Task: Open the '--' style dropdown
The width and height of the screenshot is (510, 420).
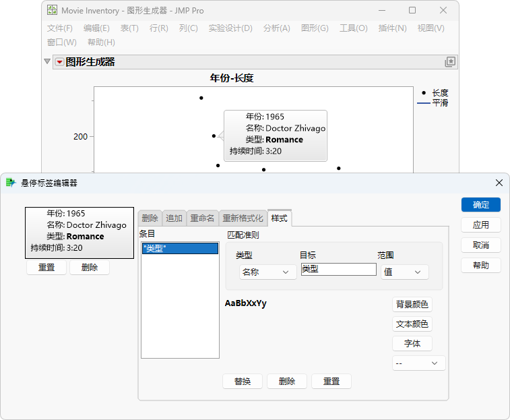Action: click(418, 363)
